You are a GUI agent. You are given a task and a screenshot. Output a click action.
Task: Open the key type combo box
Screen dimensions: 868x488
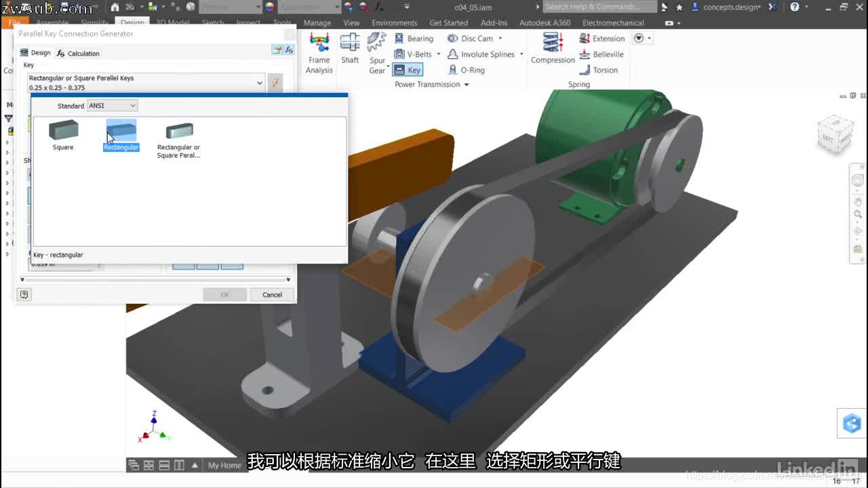[x=146, y=83]
